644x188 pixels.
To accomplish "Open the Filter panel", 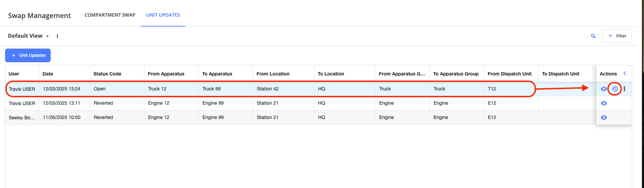I will pos(617,36).
